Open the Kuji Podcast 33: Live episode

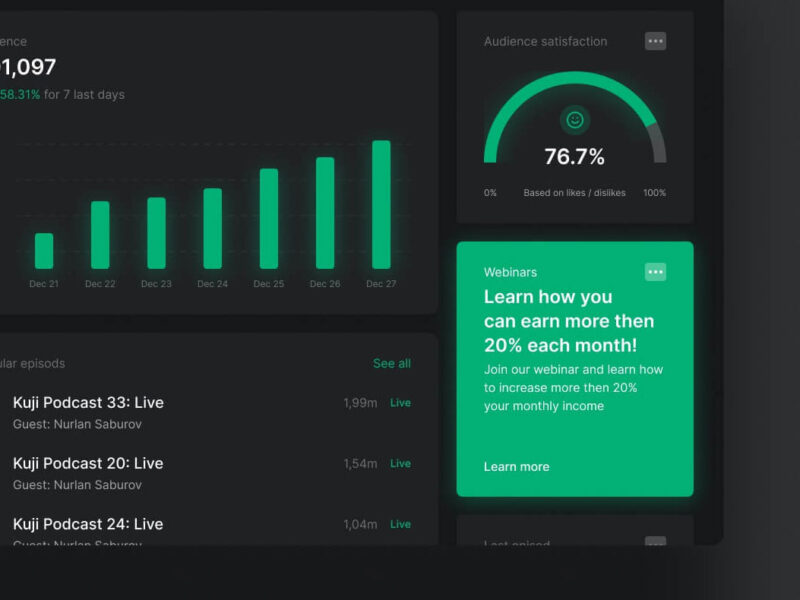88,403
